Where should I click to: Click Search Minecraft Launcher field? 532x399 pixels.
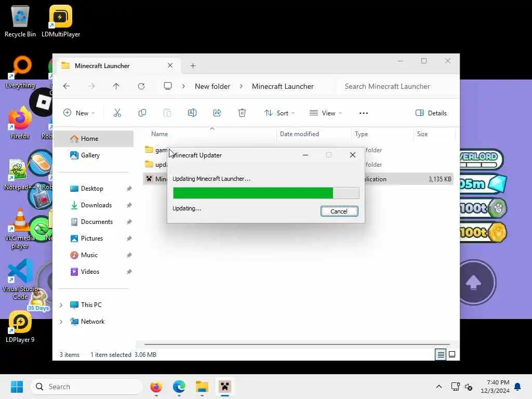coord(397,86)
